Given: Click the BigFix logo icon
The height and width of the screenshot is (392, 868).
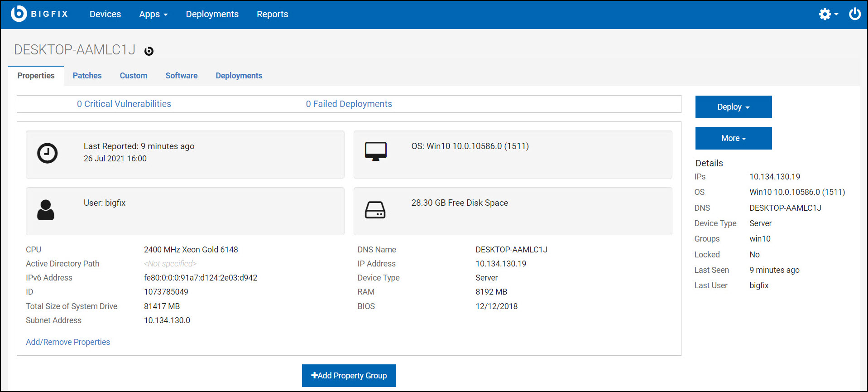Looking at the screenshot, I should [19, 14].
